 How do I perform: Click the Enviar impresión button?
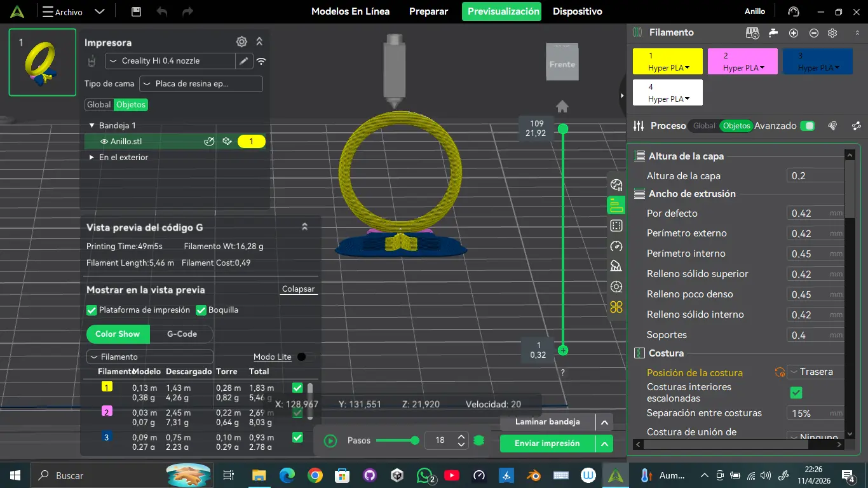click(x=547, y=444)
